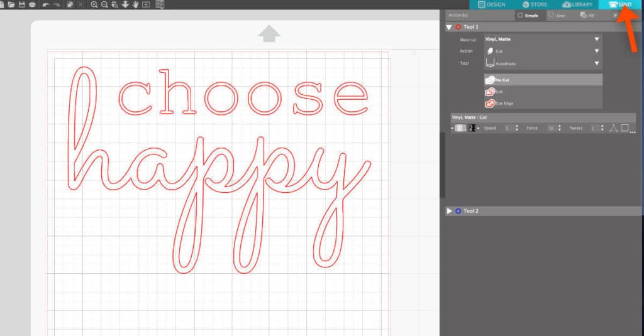Open the three-dots more settings icon

(633, 132)
